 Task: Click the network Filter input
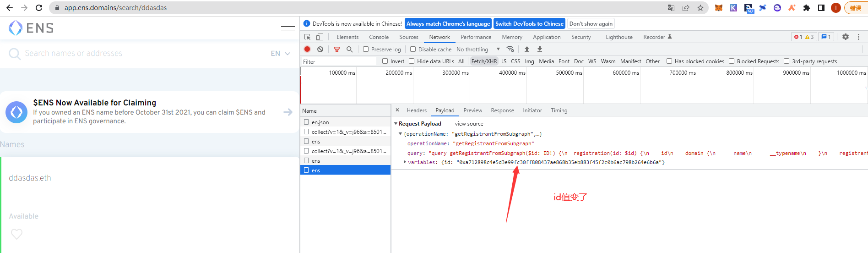click(339, 61)
